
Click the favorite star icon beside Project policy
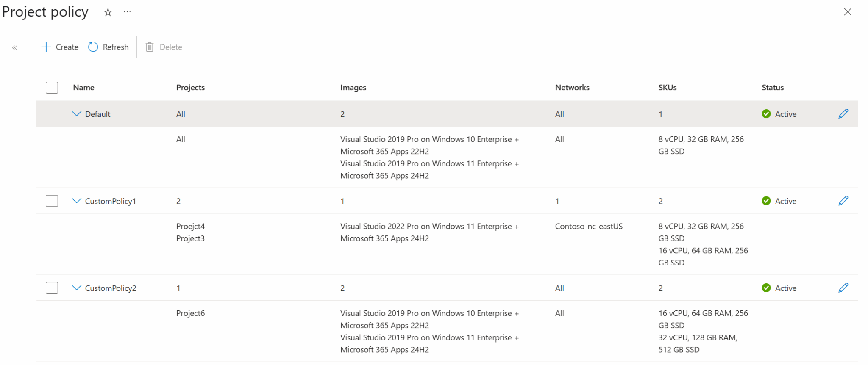click(x=108, y=12)
